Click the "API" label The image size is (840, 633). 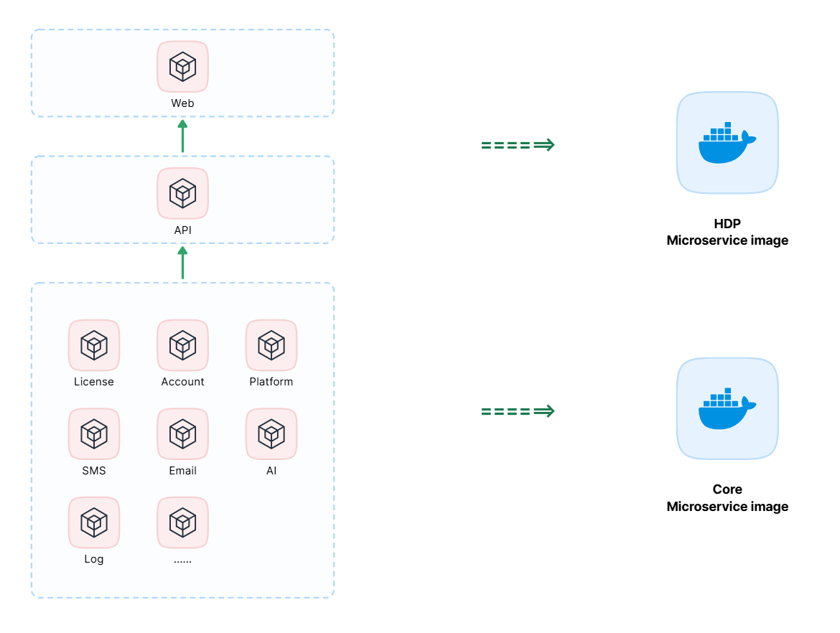click(x=182, y=230)
